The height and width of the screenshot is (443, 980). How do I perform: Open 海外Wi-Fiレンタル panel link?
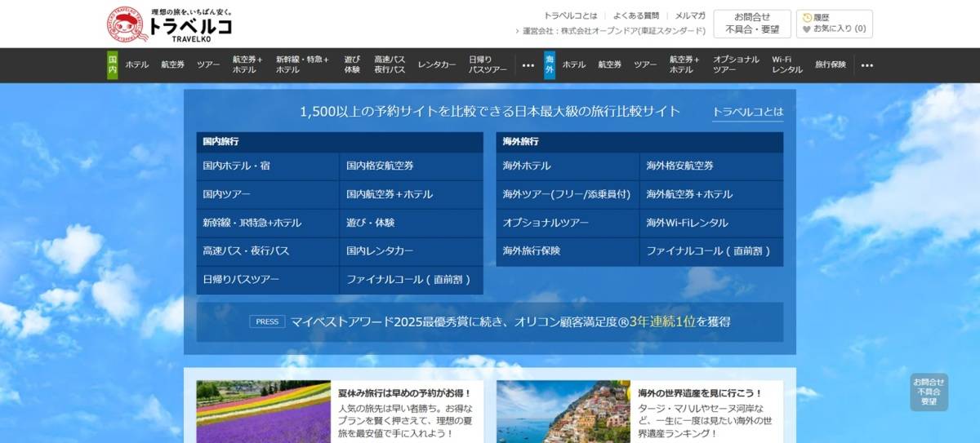pos(711,223)
